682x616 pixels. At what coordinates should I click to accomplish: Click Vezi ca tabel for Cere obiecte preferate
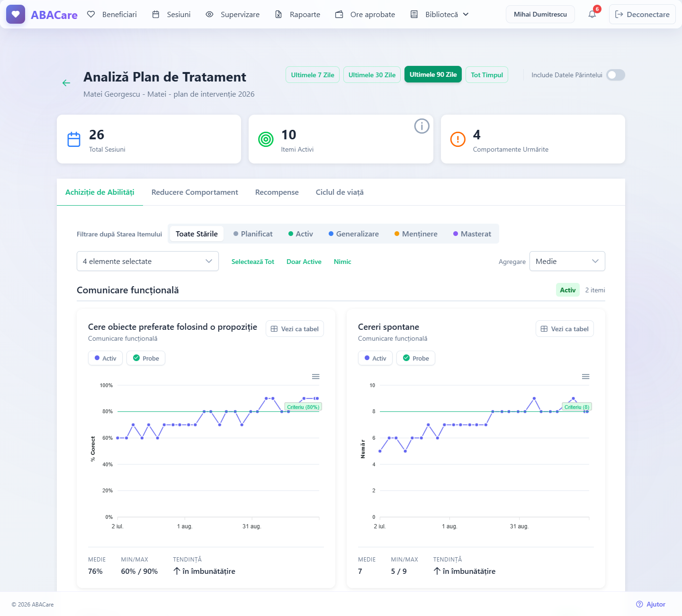(295, 329)
